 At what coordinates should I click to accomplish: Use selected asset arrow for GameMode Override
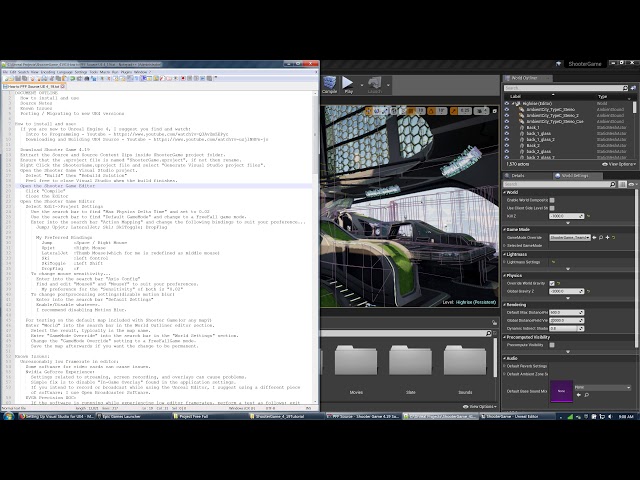[594, 238]
